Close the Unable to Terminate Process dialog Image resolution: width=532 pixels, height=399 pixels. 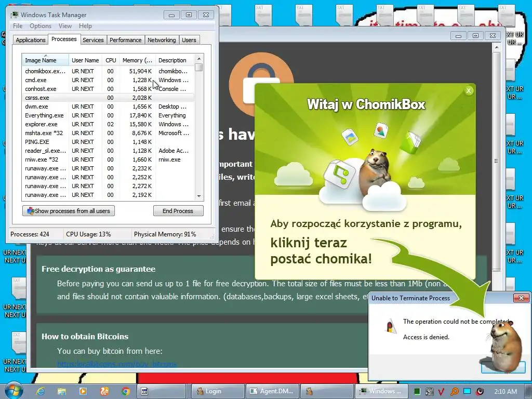pos(521,298)
